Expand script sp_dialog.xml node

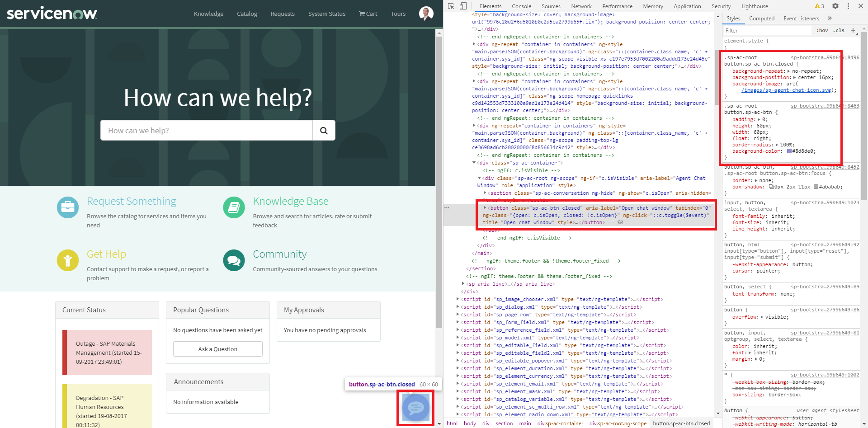(x=458, y=307)
